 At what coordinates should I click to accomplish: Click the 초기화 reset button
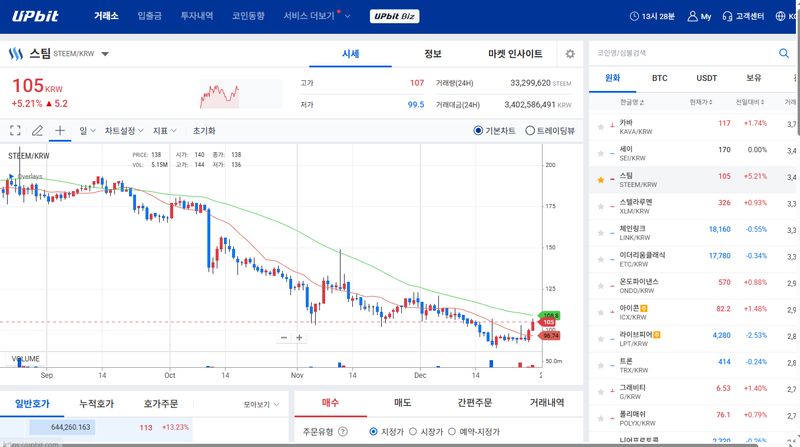pos(204,130)
